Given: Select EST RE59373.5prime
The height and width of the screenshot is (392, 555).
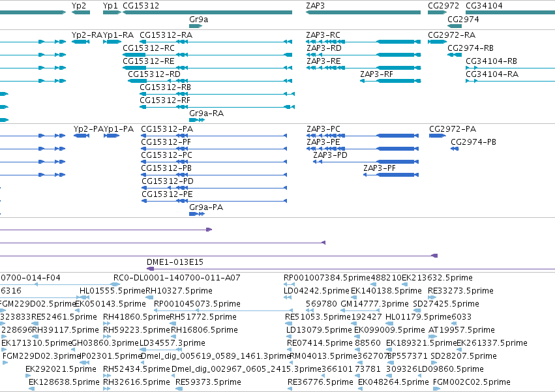Looking at the screenshot, I should (208, 382).
